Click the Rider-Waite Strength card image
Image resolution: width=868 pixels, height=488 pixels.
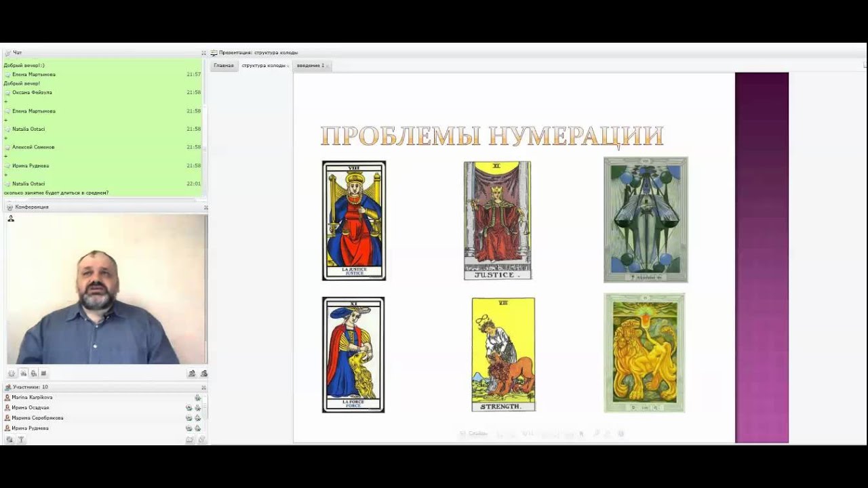504,354
